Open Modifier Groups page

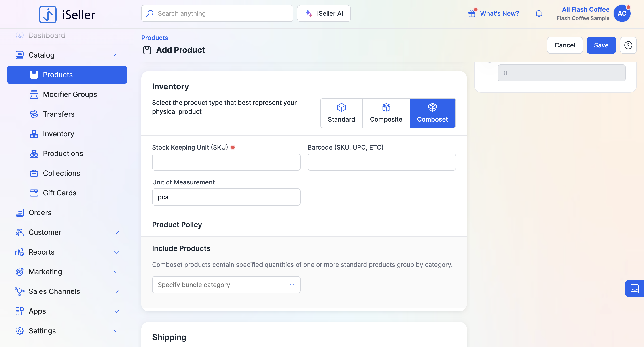point(70,94)
